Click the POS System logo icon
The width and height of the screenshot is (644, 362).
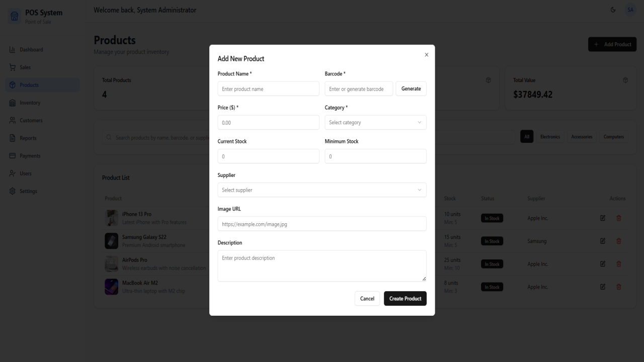tap(15, 17)
